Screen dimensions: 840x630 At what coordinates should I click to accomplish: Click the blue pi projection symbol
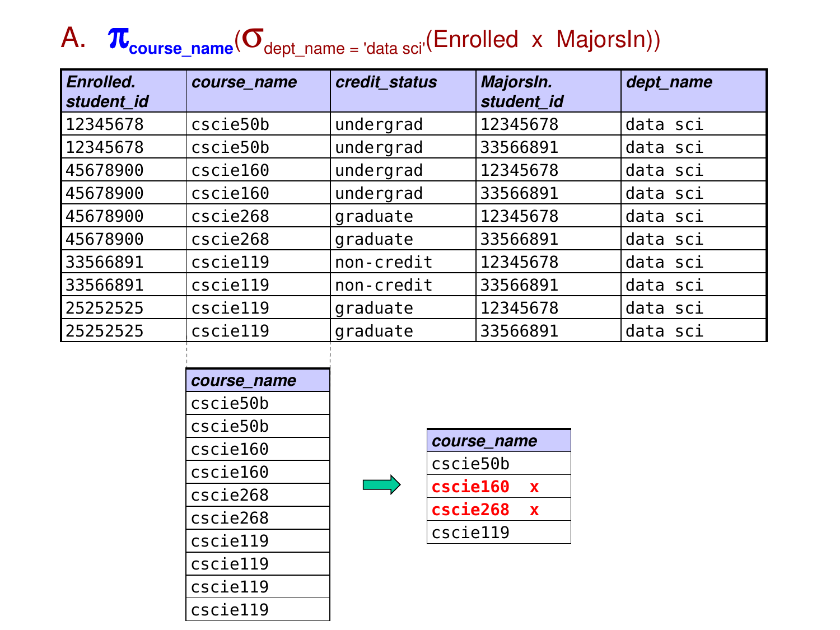point(118,39)
